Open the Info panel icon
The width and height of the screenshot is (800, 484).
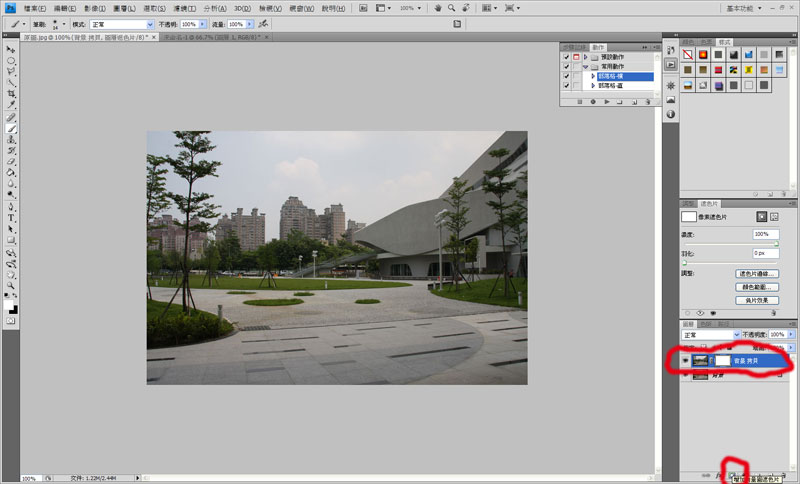click(x=670, y=114)
